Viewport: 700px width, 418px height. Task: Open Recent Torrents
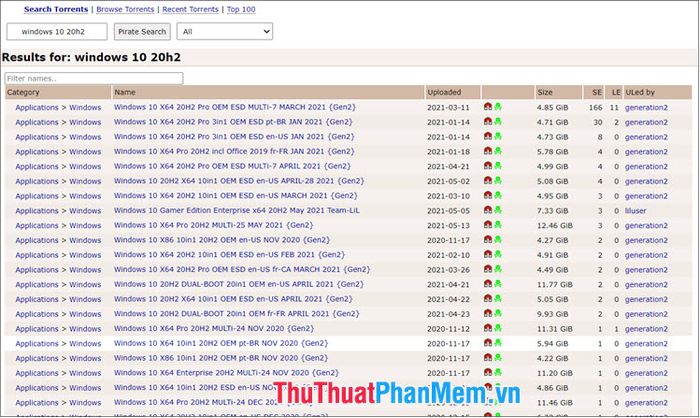coord(190,9)
